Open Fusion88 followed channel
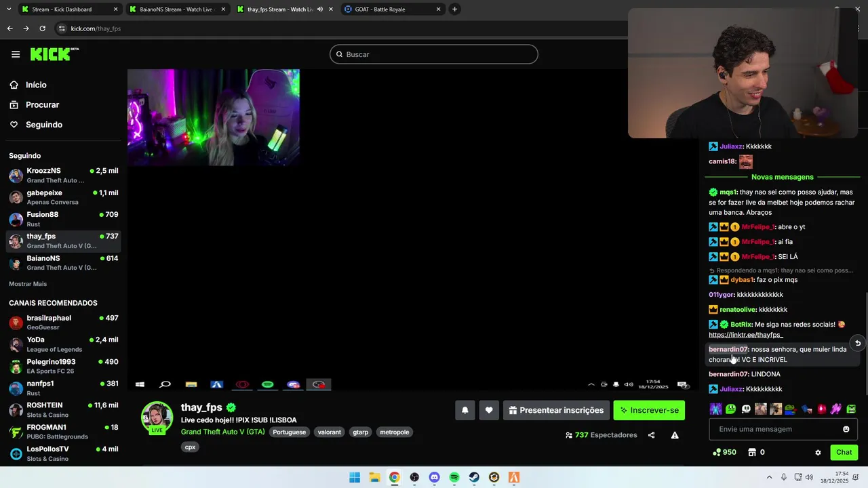Image resolution: width=868 pixels, height=488 pixels. (x=64, y=219)
